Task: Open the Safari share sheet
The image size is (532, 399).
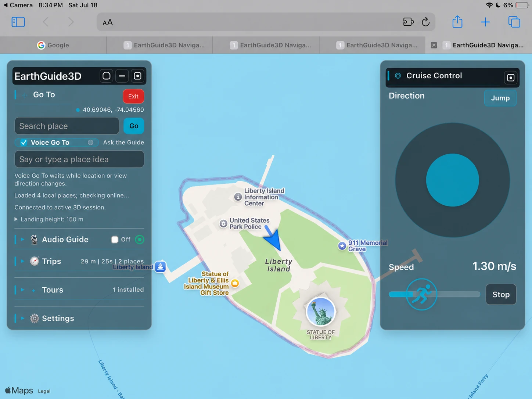Action: pyautogui.click(x=457, y=22)
